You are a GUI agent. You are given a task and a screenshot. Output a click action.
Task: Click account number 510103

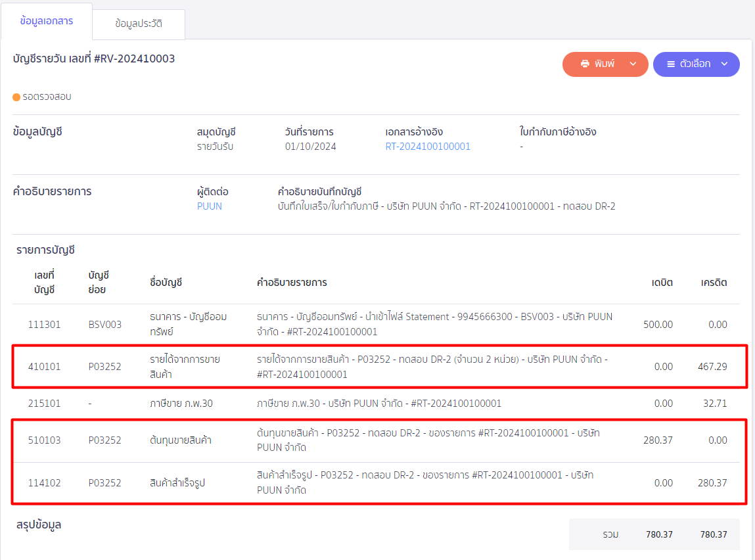[44, 440]
